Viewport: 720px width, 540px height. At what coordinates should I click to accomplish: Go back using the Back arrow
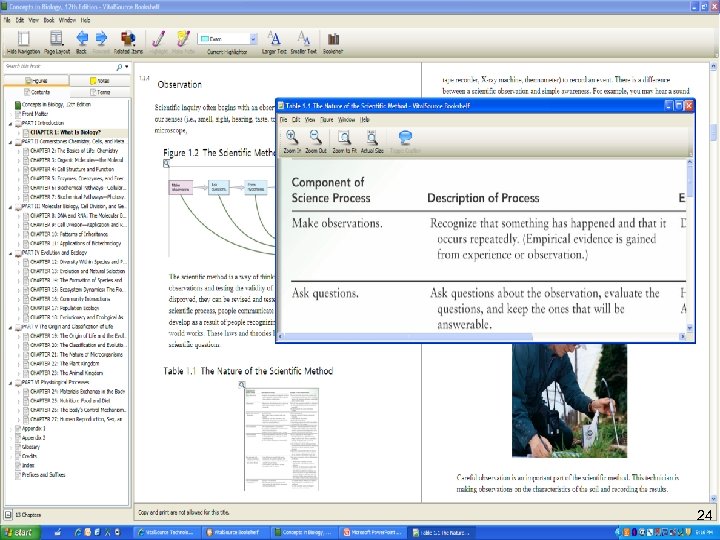[82, 39]
